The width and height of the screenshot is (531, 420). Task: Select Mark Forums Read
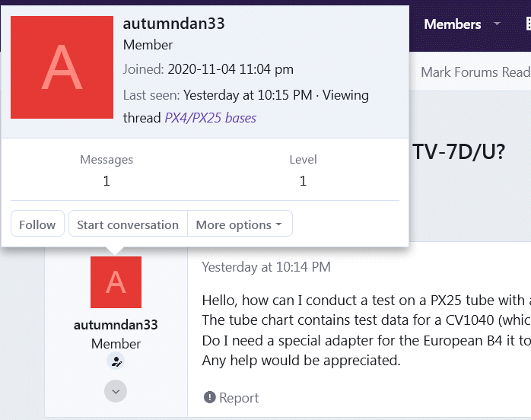coord(475,72)
